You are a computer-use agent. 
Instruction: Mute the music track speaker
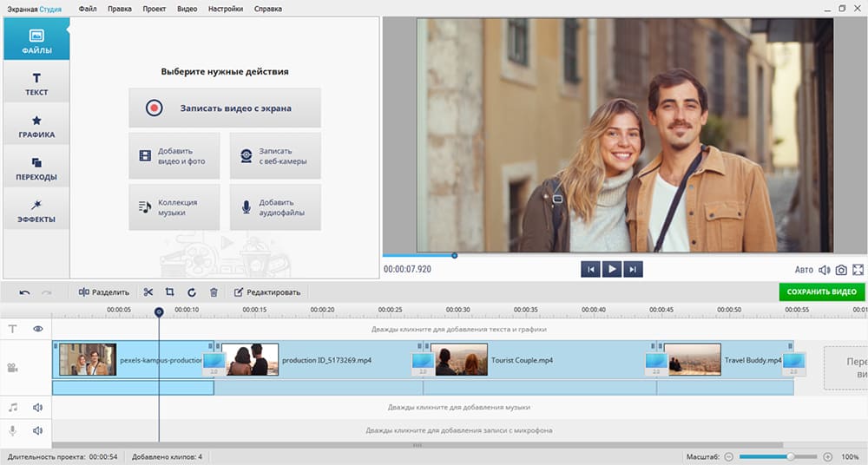coord(38,407)
